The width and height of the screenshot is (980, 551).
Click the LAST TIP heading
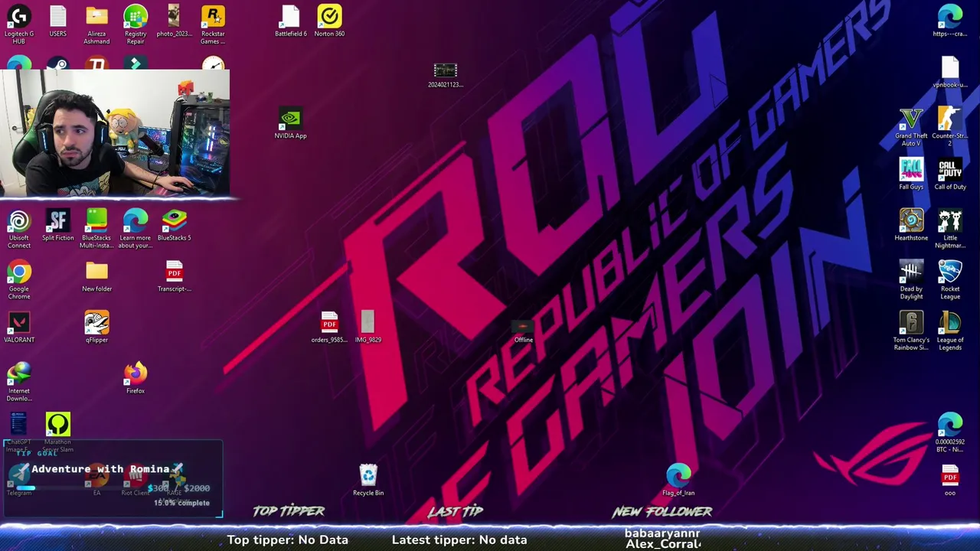pos(456,511)
